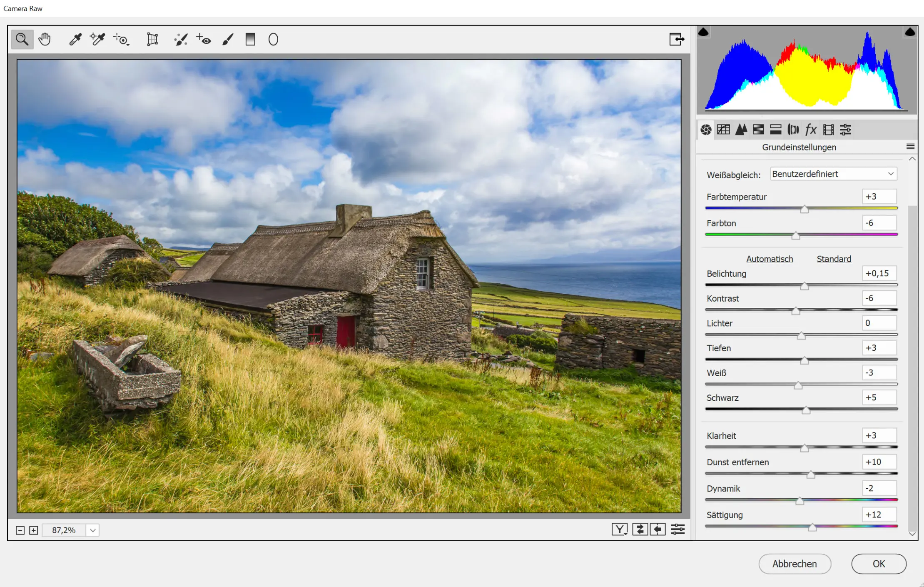The height and width of the screenshot is (587, 924).
Task: Toggle before/after preview view (Y icon)
Action: point(619,530)
